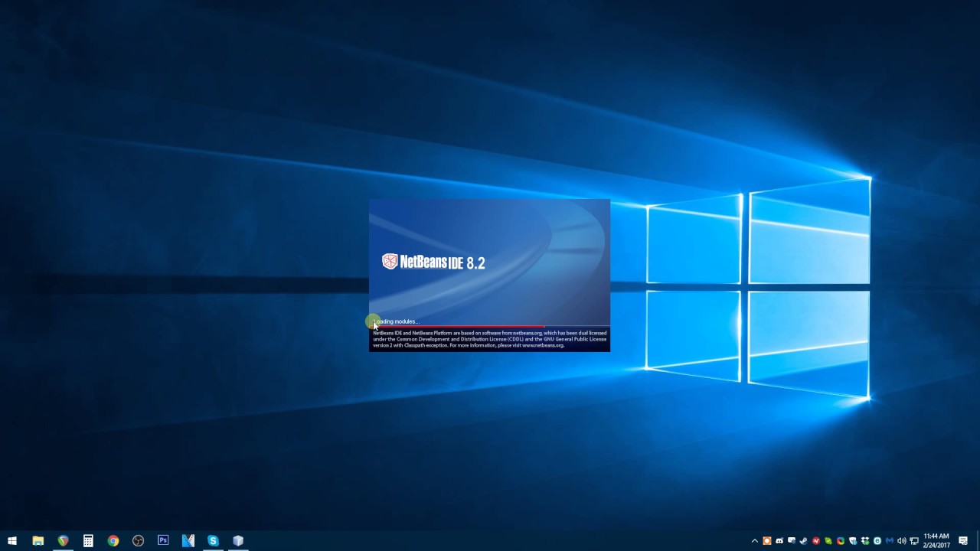The width and height of the screenshot is (980, 551).
Task: Open Dropbox from the system tray
Action: tap(865, 541)
